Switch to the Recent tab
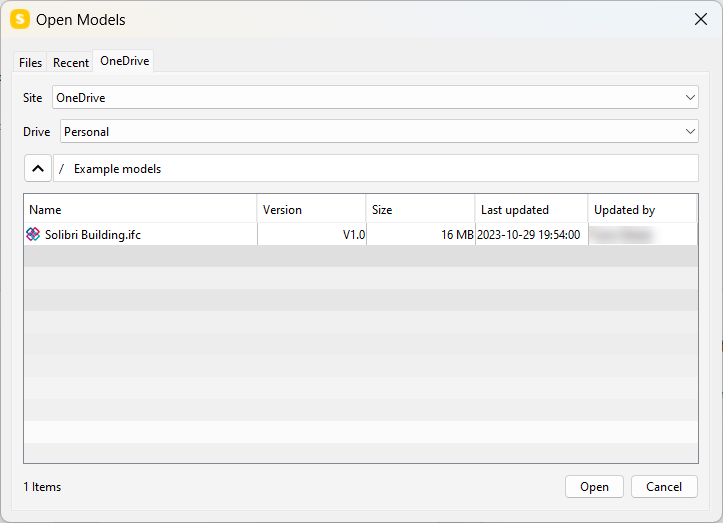This screenshot has height=523, width=723. (x=71, y=62)
